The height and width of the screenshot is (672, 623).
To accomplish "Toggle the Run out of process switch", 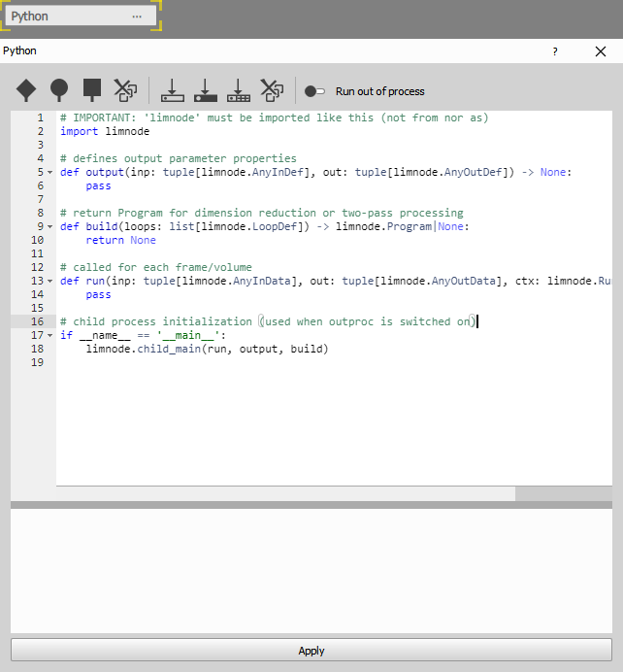I will [x=314, y=91].
